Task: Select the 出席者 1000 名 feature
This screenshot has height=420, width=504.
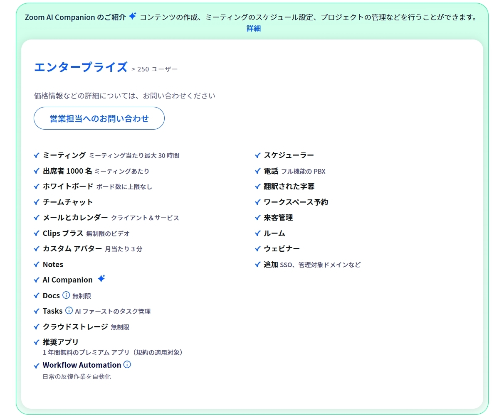Action: point(67,171)
